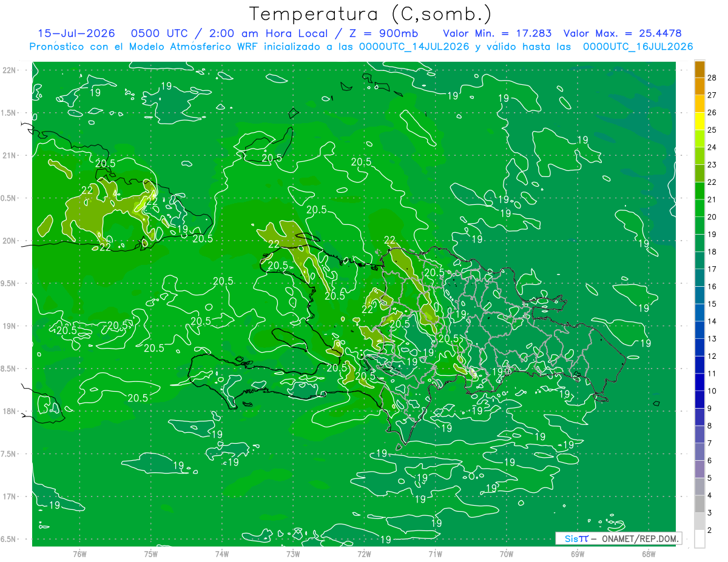The width and height of the screenshot is (728, 562).
Task: Select the '9.5N' axis label
Action: 8,283
